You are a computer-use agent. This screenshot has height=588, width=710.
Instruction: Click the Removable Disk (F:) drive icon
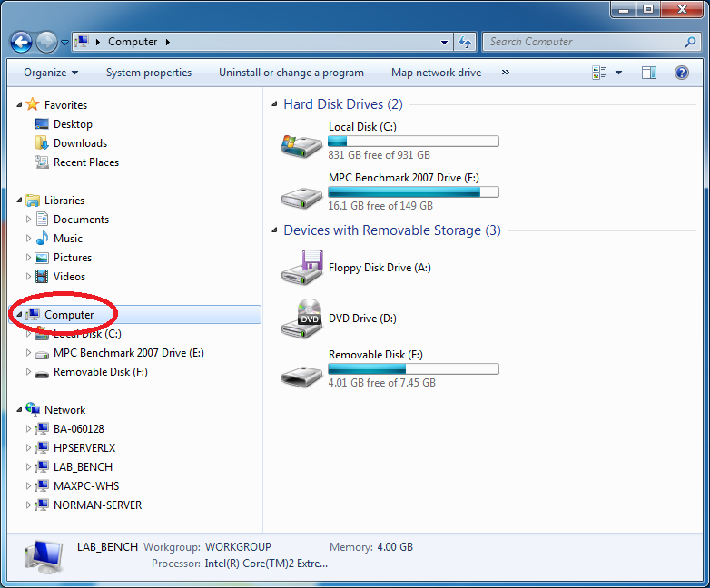(x=301, y=376)
